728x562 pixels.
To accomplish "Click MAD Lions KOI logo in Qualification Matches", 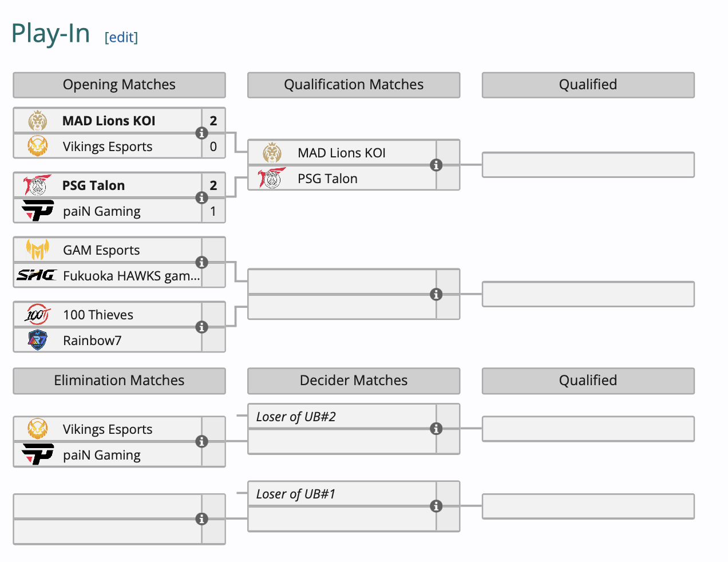I will coord(272,153).
